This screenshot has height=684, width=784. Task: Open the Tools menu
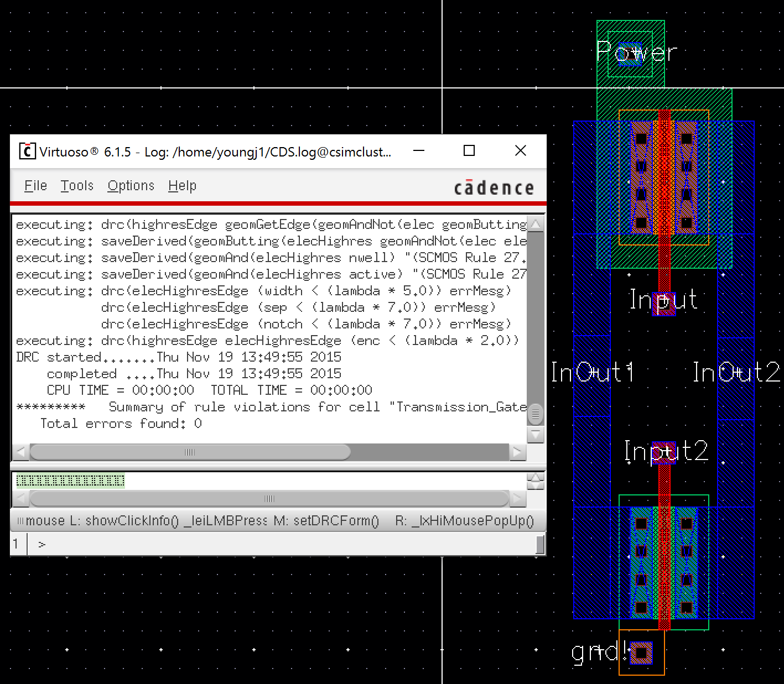[77, 186]
